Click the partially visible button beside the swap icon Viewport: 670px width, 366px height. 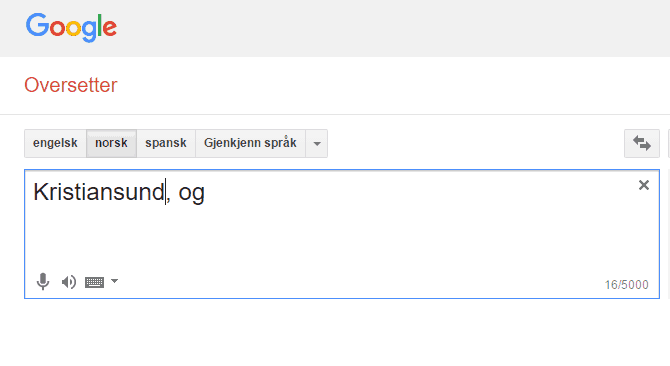pos(669,143)
